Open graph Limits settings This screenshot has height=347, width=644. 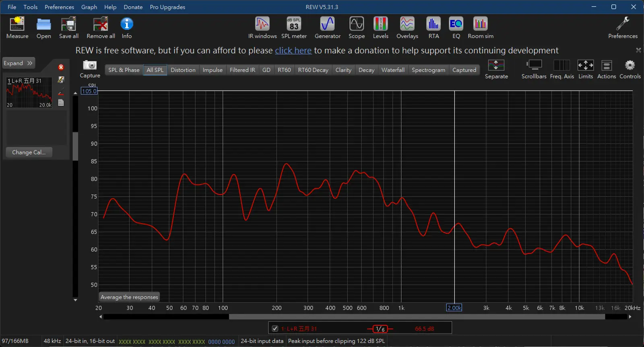pos(586,69)
